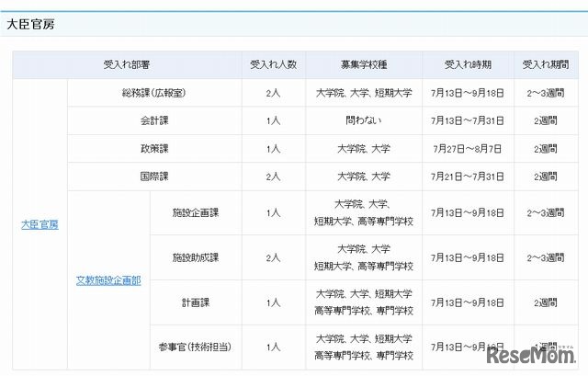Click the school types cell for 施設助成課
This screenshot has height=376, width=588.
(x=364, y=257)
